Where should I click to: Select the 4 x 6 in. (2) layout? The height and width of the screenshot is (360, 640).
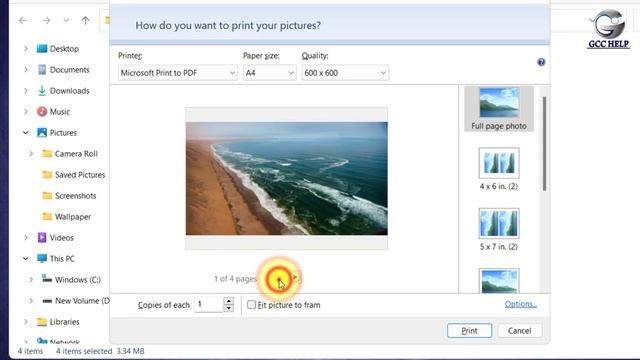pyautogui.click(x=499, y=169)
